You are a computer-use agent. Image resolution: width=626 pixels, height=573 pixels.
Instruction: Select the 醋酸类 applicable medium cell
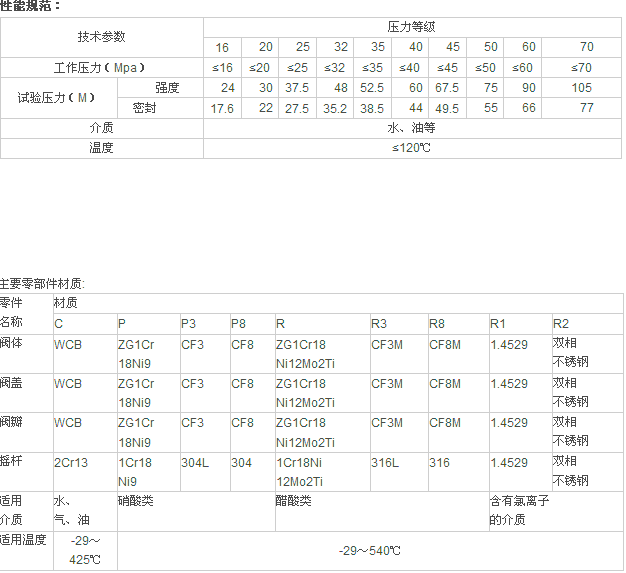point(294,500)
